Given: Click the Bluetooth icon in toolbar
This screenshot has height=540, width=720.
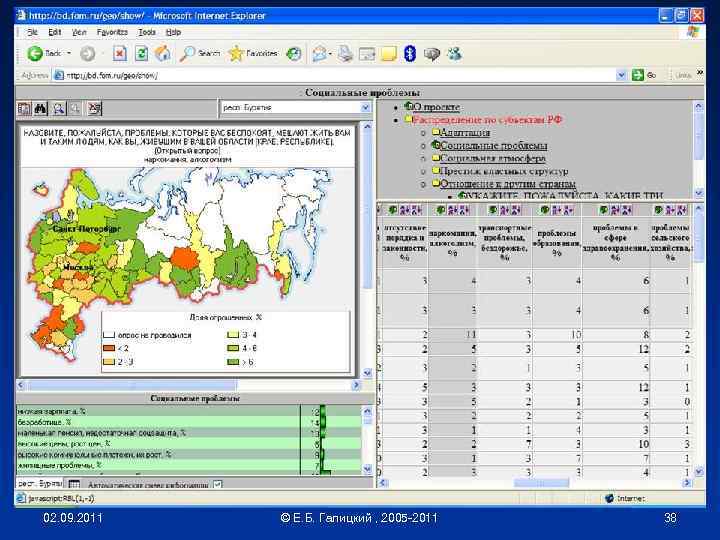Looking at the screenshot, I should pyautogui.click(x=408, y=54).
